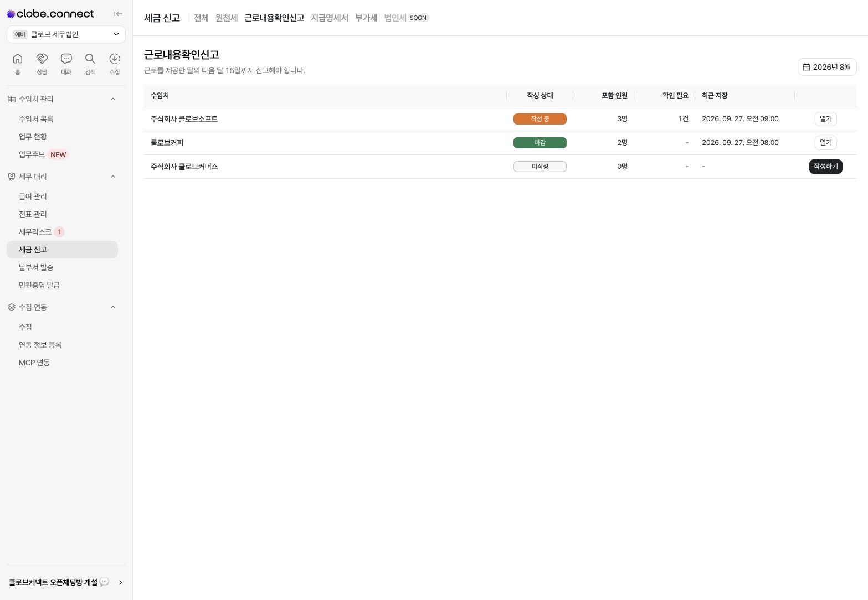Click the 작성 상태 column header
Viewport: 868px width, 600px height.
pyautogui.click(x=540, y=96)
